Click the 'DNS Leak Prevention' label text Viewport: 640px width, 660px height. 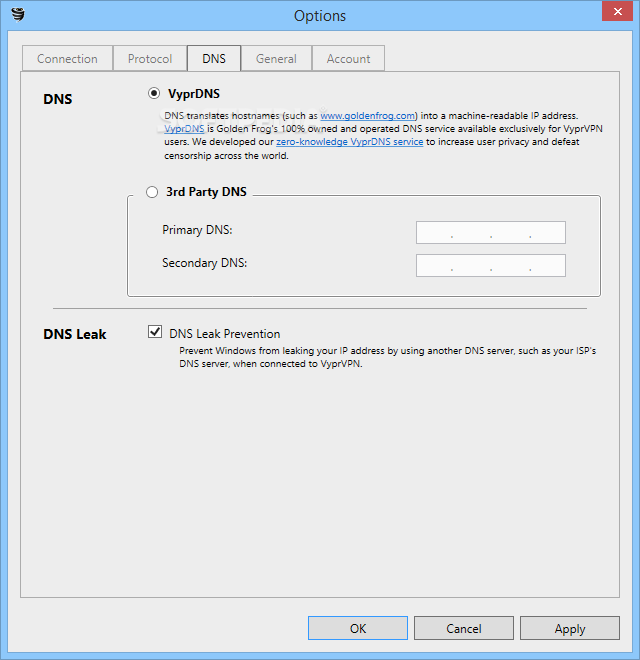pos(224,334)
